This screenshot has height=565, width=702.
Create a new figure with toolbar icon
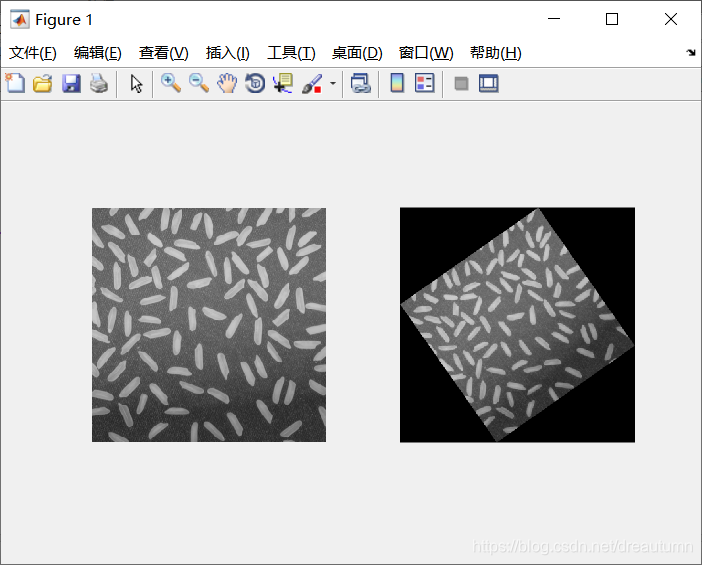click(15, 83)
